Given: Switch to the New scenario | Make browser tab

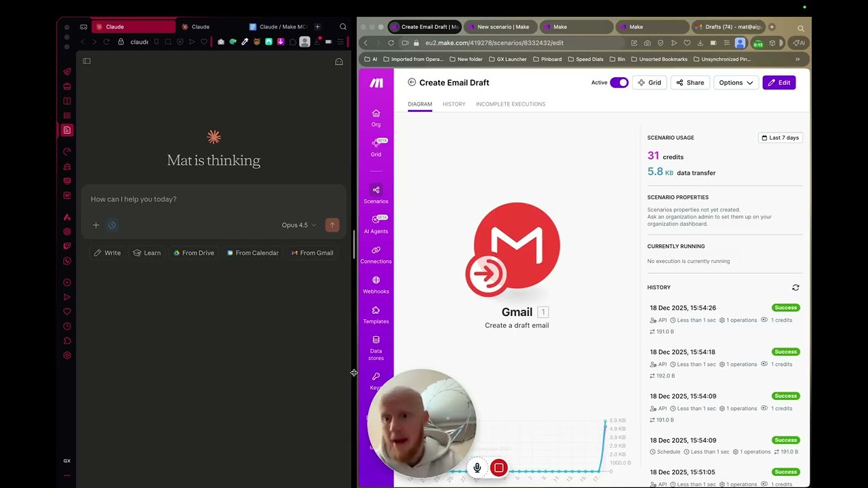Looking at the screenshot, I should (500, 27).
